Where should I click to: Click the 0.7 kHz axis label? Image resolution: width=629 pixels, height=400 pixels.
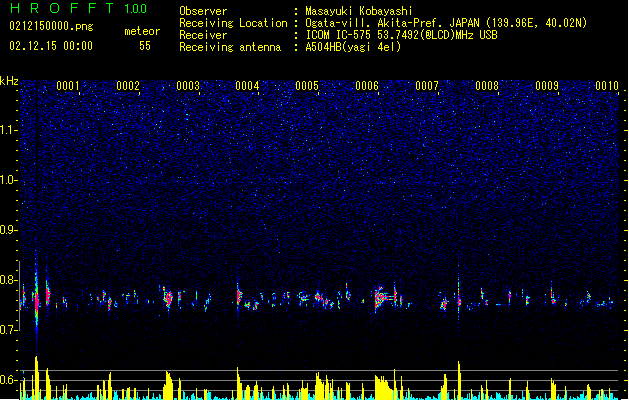tap(8, 330)
